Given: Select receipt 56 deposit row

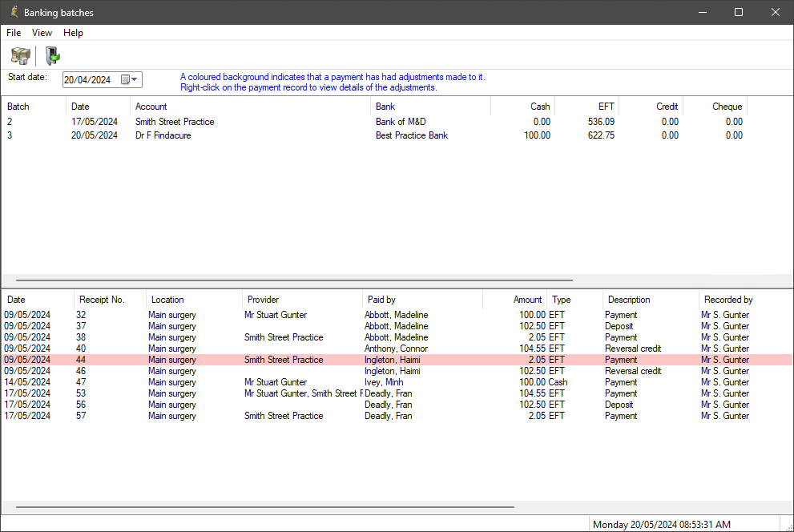Looking at the screenshot, I should pos(397,405).
